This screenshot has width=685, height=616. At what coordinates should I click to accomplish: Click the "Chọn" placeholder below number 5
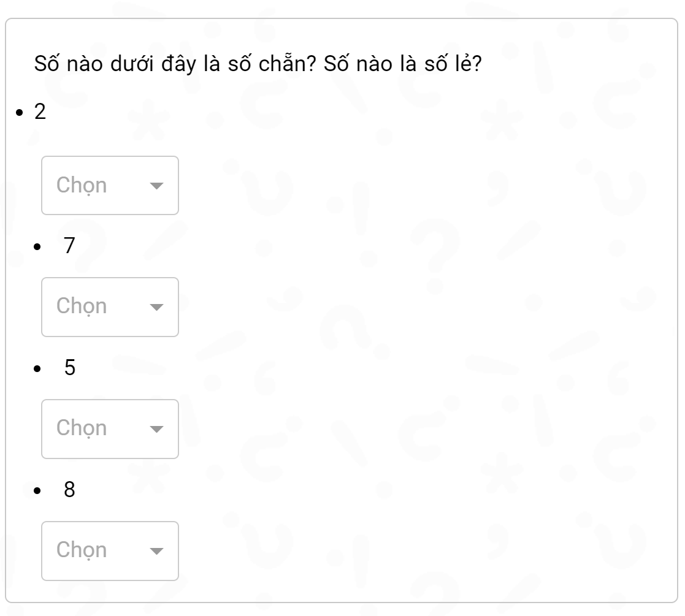click(x=82, y=428)
